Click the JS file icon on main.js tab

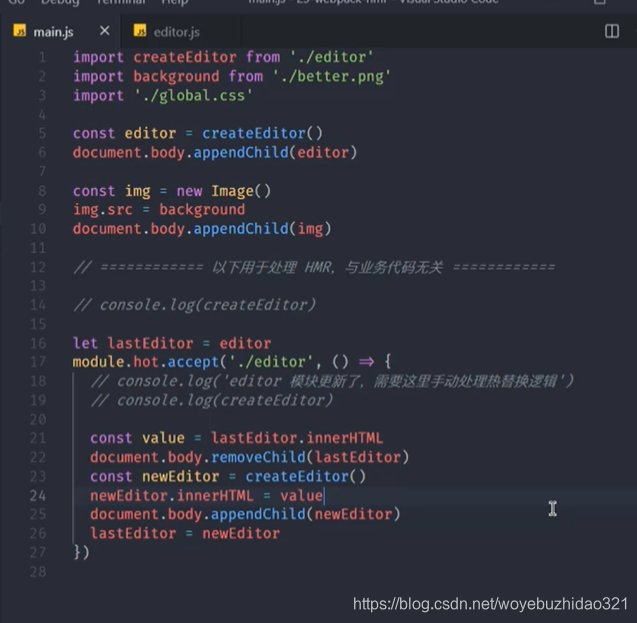point(20,30)
